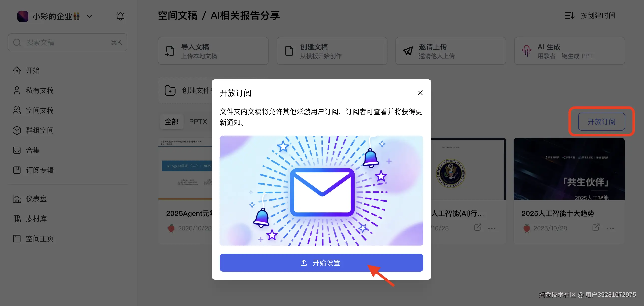Select the PPTX filter tab
Screen dimensions: 644x306
(198, 122)
